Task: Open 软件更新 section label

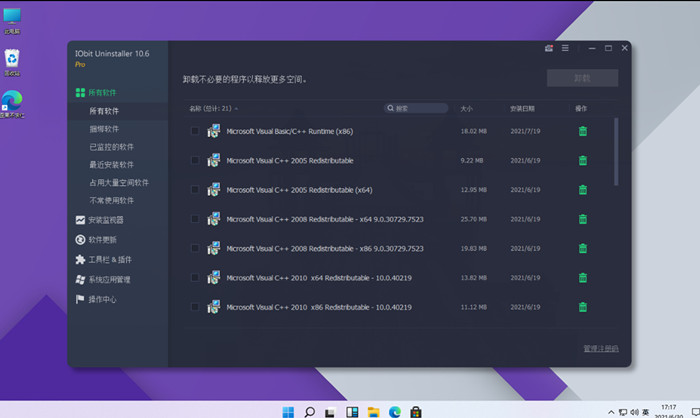Action: (x=102, y=240)
